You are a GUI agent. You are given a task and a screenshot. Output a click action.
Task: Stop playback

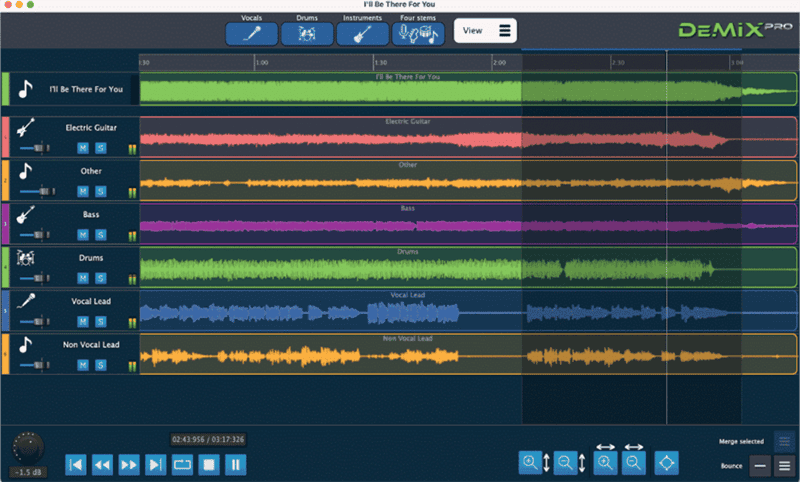pyautogui.click(x=209, y=465)
